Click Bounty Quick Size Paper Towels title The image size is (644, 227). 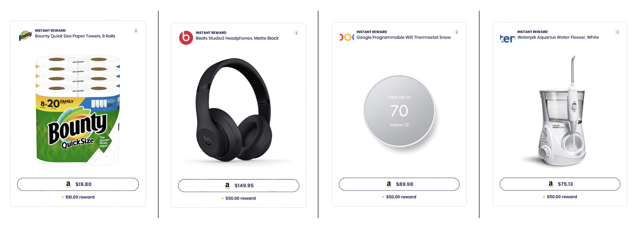[x=75, y=36]
